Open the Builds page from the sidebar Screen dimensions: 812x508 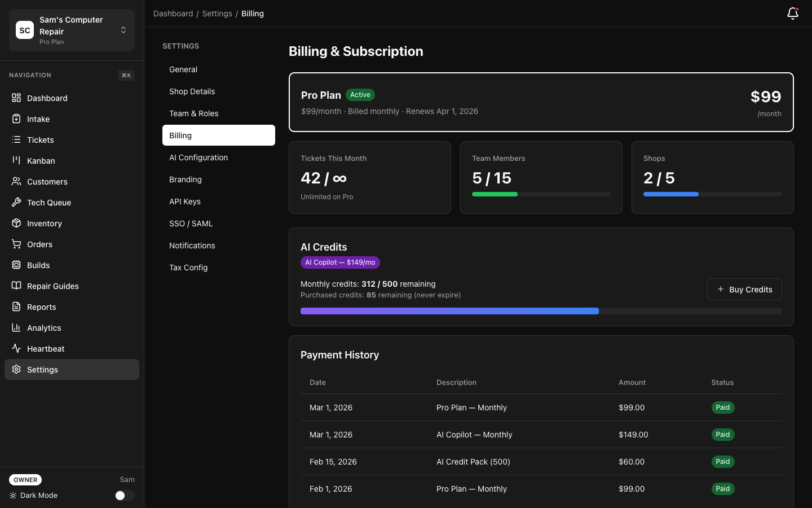38,265
